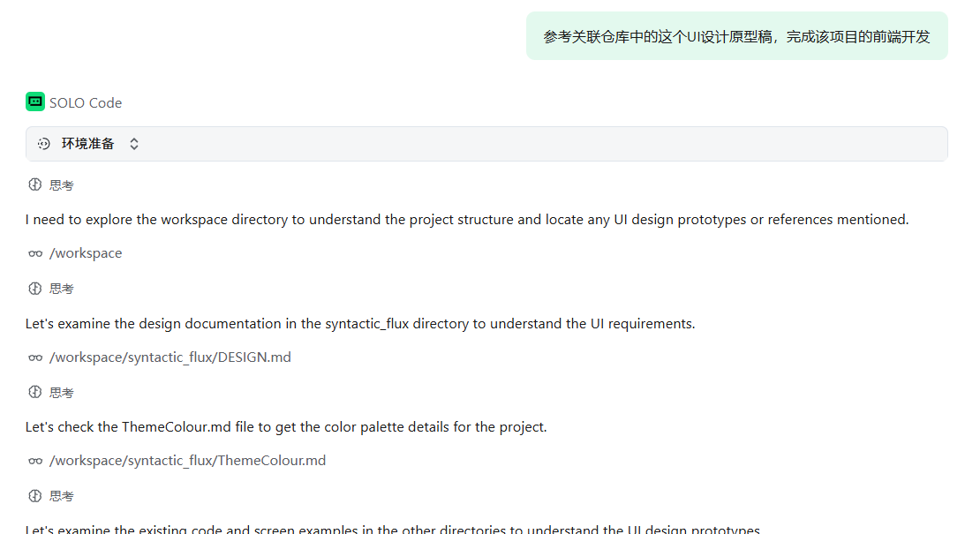Click the green SOLO Code robot icon
The width and height of the screenshot is (980, 534).
click(x=35, y=102)
